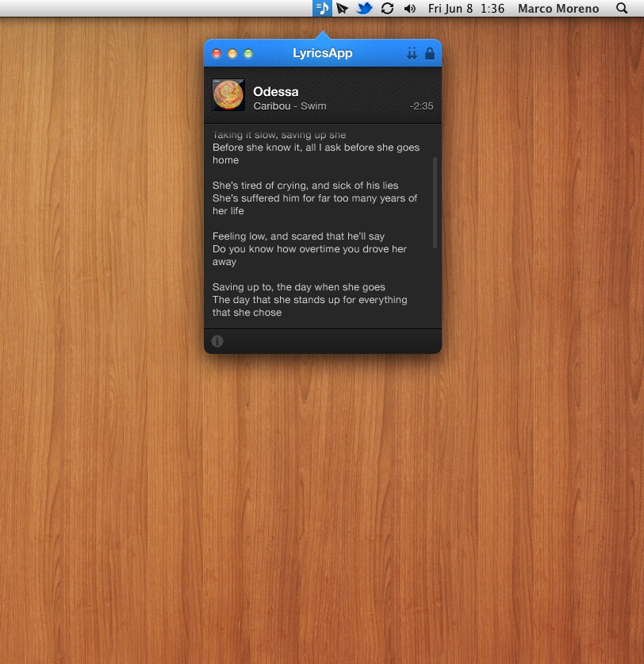Toggle the lock icon in LyricsApp title bar
644x664 pixels.
click(430, 53)
